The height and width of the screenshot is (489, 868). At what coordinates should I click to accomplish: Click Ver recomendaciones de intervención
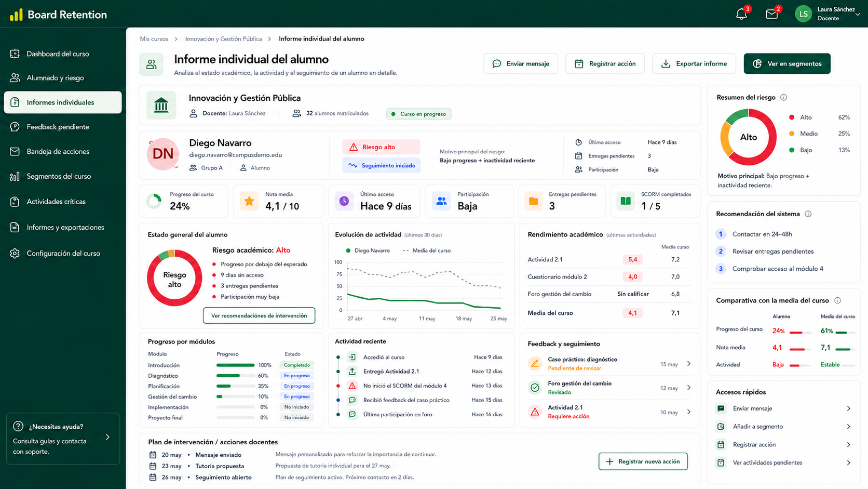coord(259,315)
